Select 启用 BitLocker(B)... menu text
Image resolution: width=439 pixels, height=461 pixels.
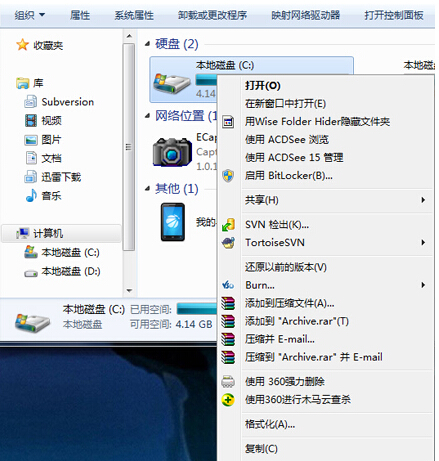pos(289,175)
